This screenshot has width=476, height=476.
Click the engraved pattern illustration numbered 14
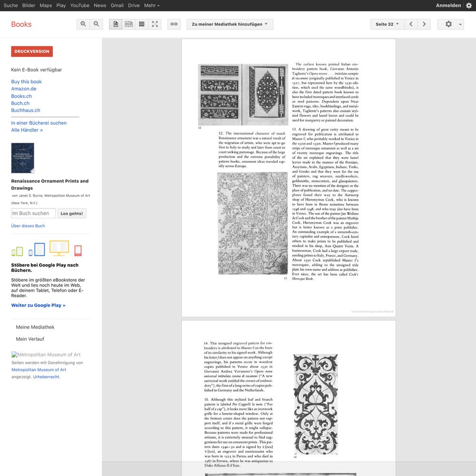(x=316, y=404)
